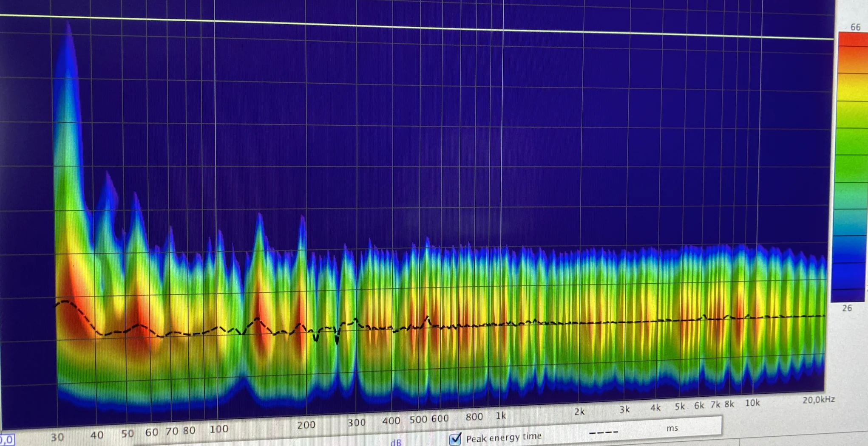Click the Peak energy time label
This screenshot has width=868, height=446.
pyautogui.click(x=504, y=437)
